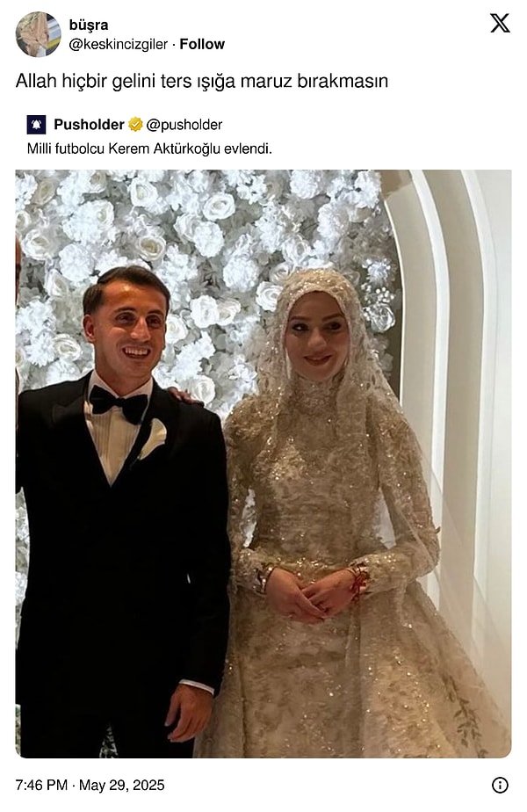The image size is (527, 812).
Task: Open the X logo in the corner
Action: [500, 23]
